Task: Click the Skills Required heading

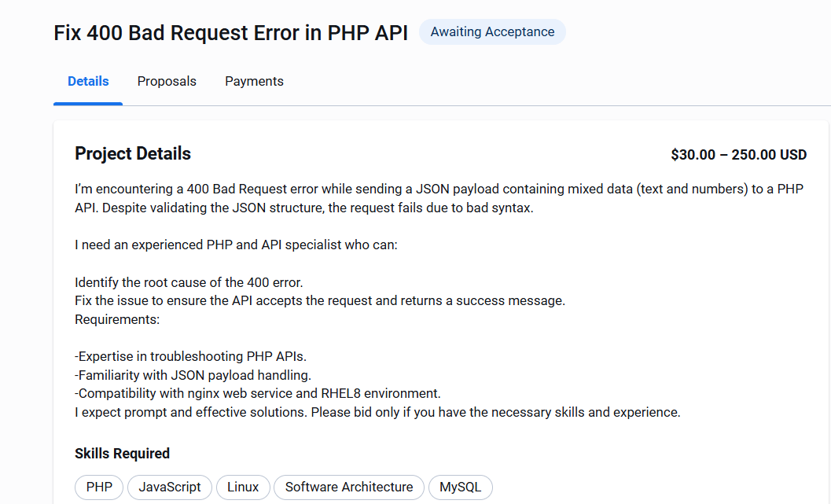Action: point(122,454)
